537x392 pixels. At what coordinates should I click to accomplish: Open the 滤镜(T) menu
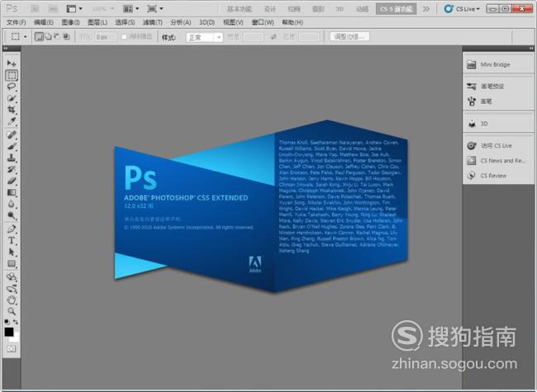pyautogui.click(x=152, y=22)
